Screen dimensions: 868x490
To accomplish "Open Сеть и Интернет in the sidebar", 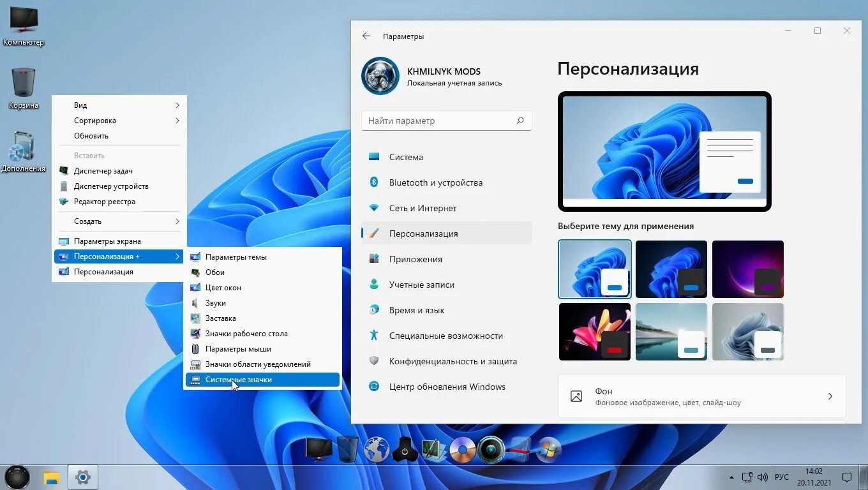I will (x=447, y=208).
